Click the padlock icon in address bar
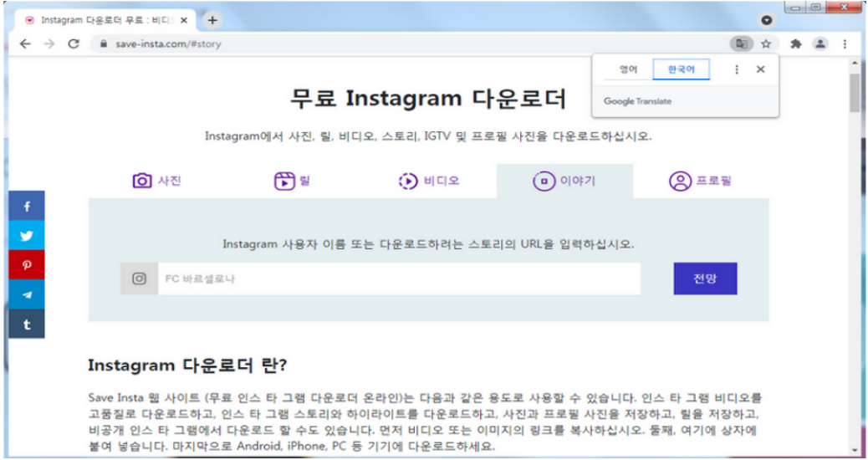This screenshot has width=868, height=460. [x=104, y=43]
